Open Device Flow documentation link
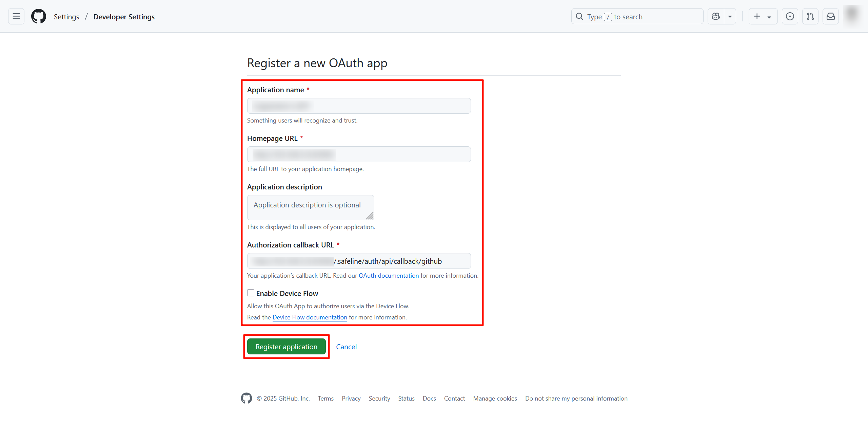Image resolution: width=868 pixels, height=425 pixels. tap(310, 317)
